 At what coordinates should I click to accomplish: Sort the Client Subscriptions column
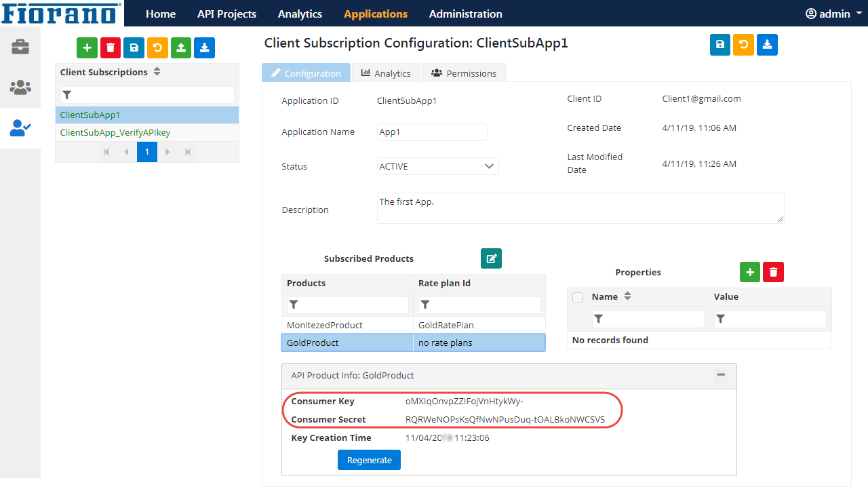point(157,72)
